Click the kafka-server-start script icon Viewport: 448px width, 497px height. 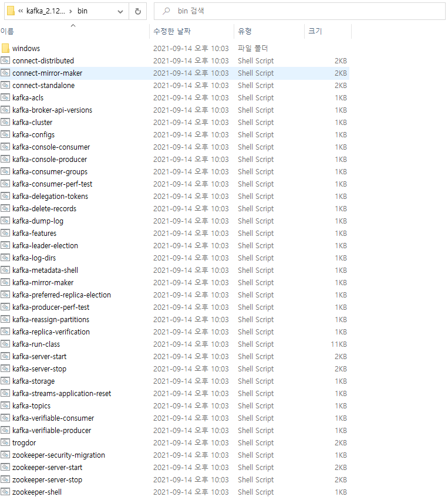pyautogui.click(x=5, y=356)
